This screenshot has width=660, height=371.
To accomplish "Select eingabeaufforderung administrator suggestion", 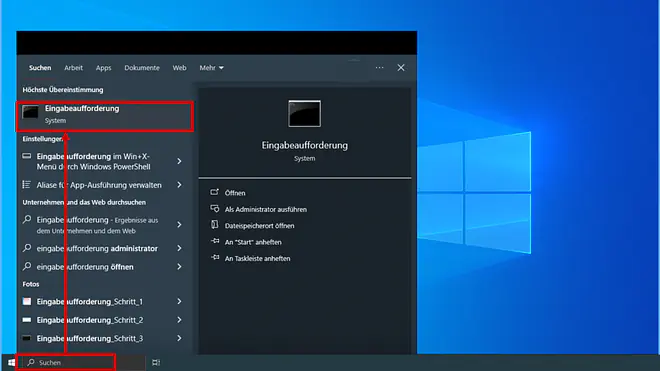I will (x=97, y=248).
